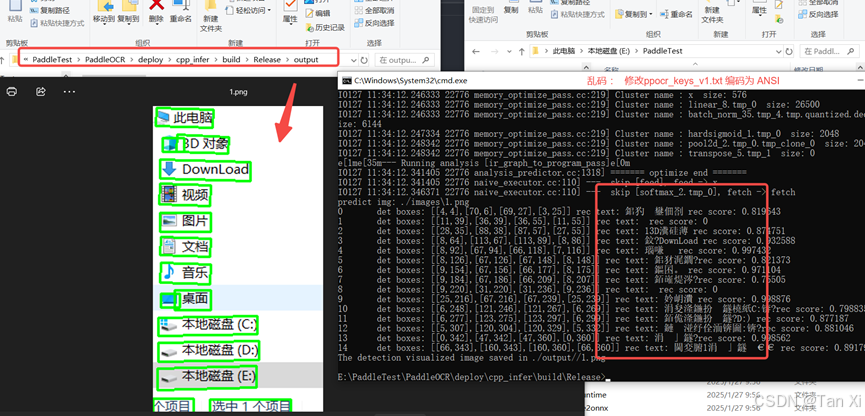Click Back arrow in right Explorer window

click(476, 51)
